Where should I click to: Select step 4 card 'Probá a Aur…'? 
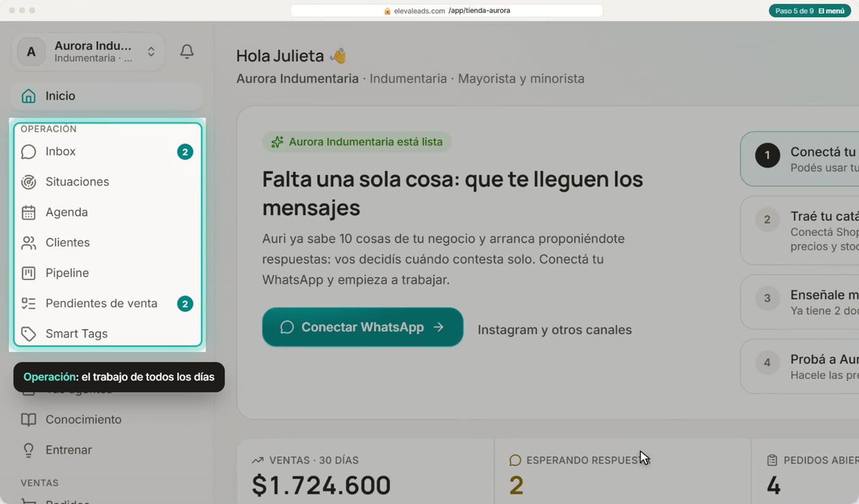coord(799,367)
